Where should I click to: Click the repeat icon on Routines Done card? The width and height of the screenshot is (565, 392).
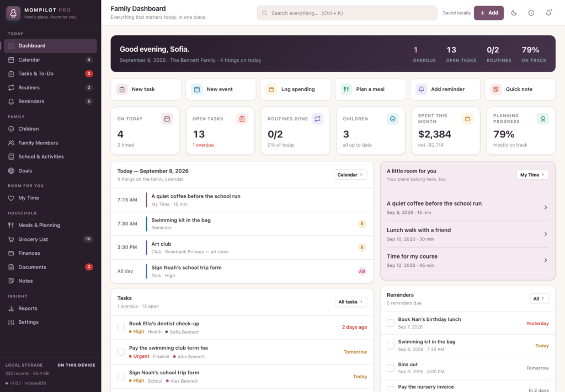pos(317,119)
